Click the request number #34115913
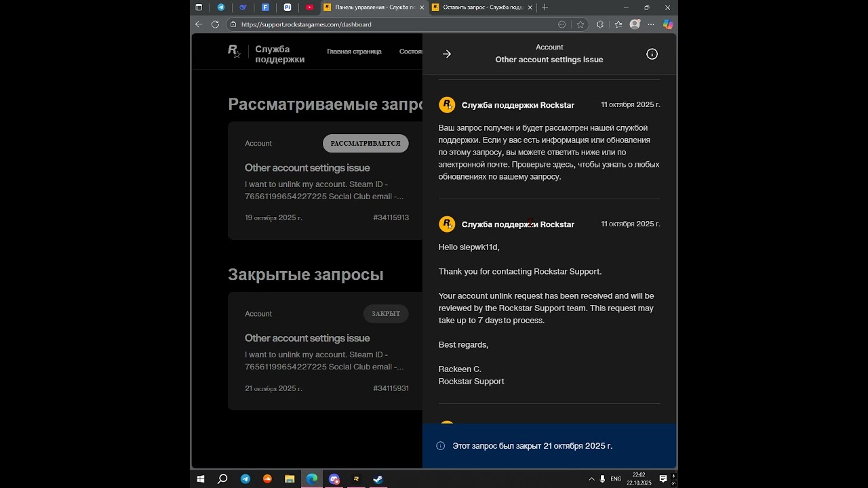The width and height of the screenshot is (868, 488). (x=391, y=218)
